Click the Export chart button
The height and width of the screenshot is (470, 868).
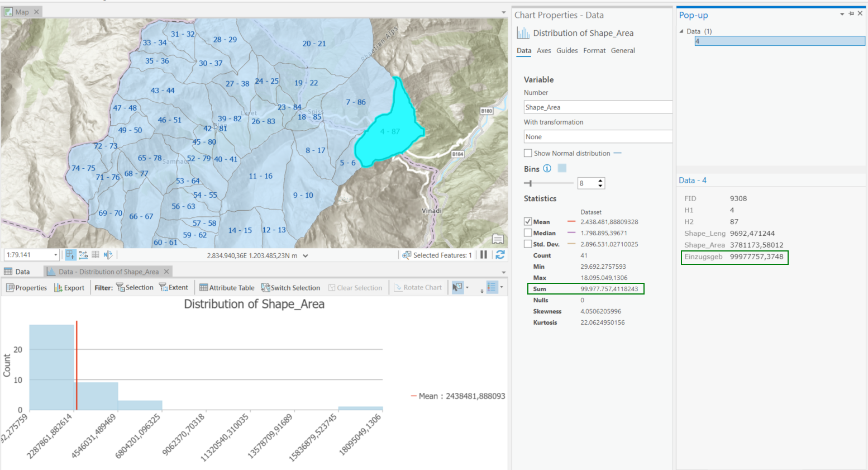click(x=69, y=288)
